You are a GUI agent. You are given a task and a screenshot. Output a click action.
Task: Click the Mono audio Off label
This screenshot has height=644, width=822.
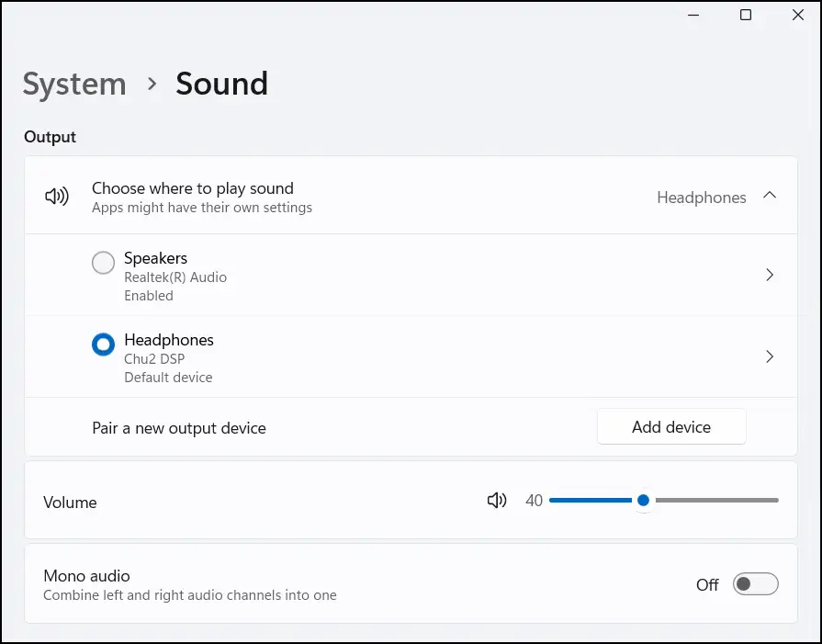pyautogui.click(x=707, y=584)
